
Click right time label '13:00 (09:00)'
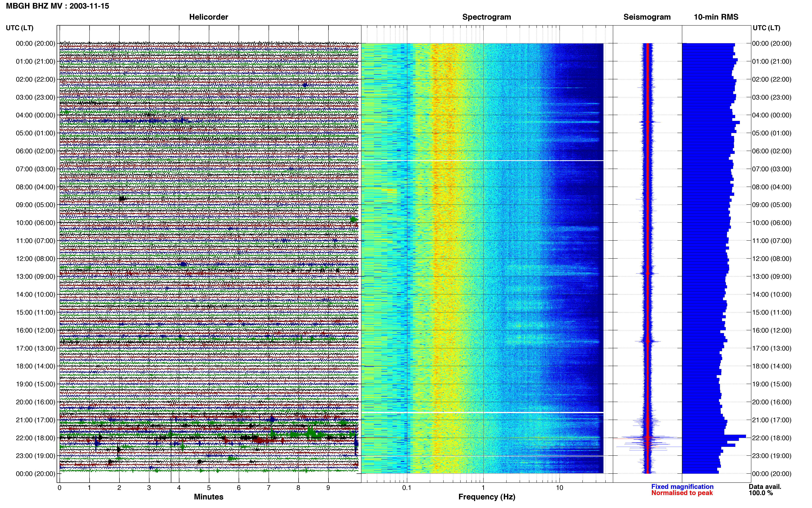tap(772, 277)
